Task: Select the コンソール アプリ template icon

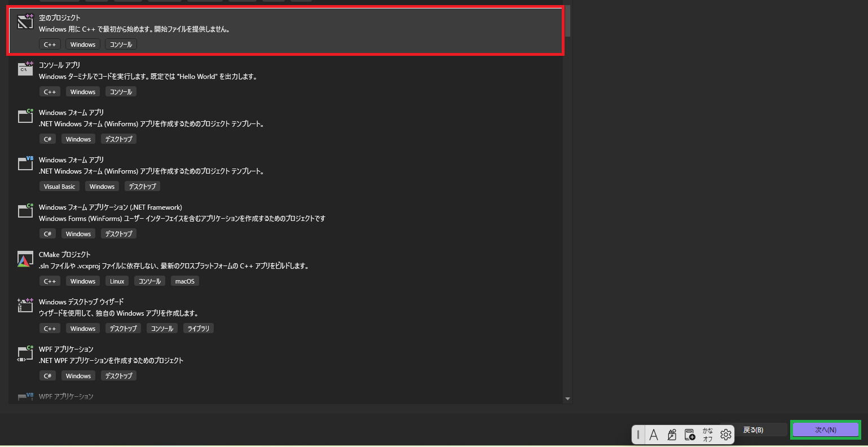Action: pos(25,69)
